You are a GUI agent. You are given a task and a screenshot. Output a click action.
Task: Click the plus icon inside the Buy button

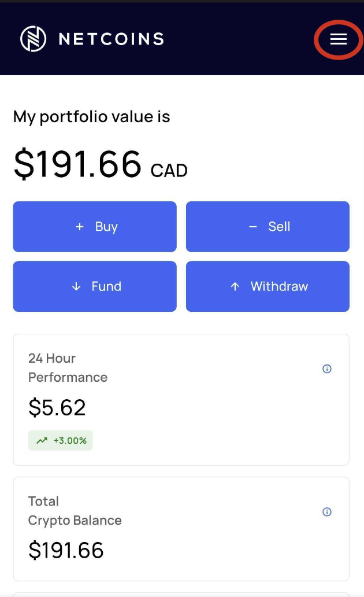80,227
